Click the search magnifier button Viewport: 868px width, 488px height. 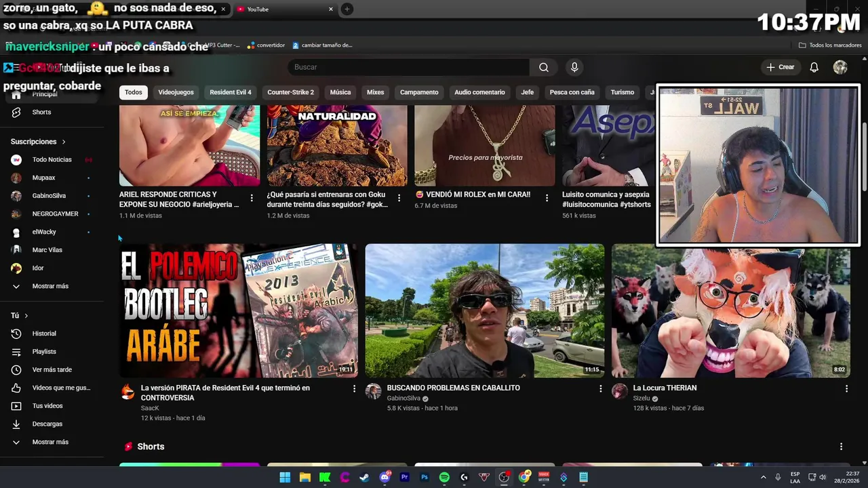click(x=544, y=67)
